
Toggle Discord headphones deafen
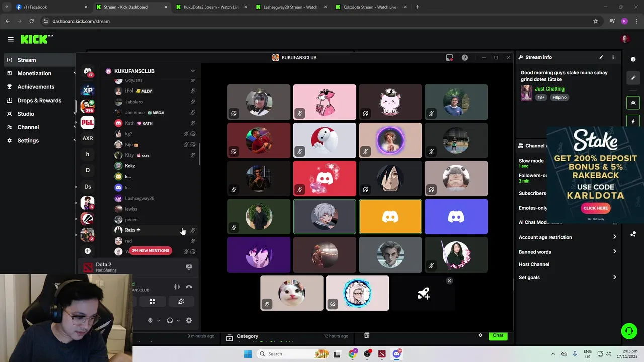tap(170, 320)
